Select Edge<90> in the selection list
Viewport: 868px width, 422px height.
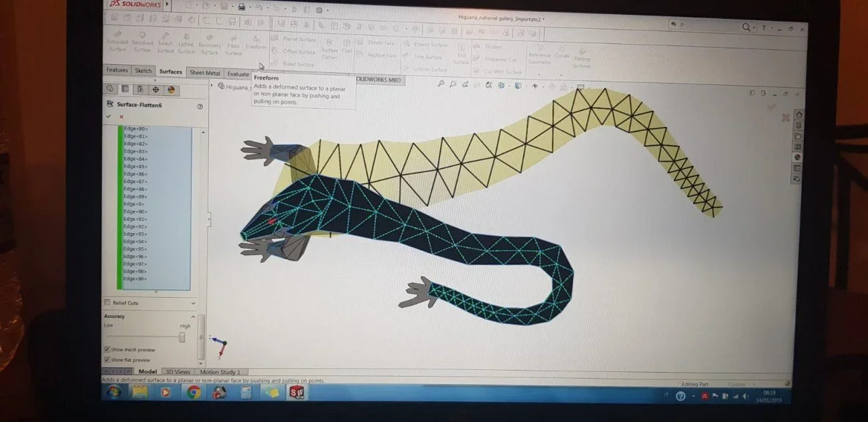[x=136, y=212]
